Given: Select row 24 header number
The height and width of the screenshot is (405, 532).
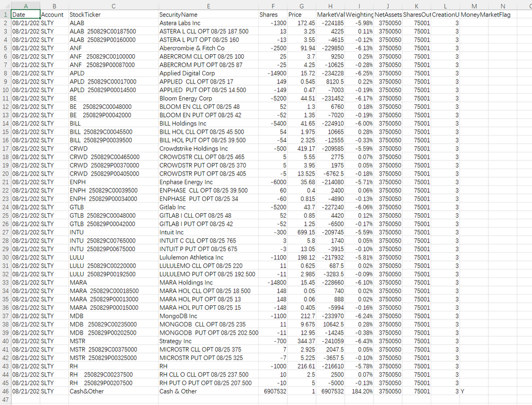Looking at the screenshot, I should 6,207.
